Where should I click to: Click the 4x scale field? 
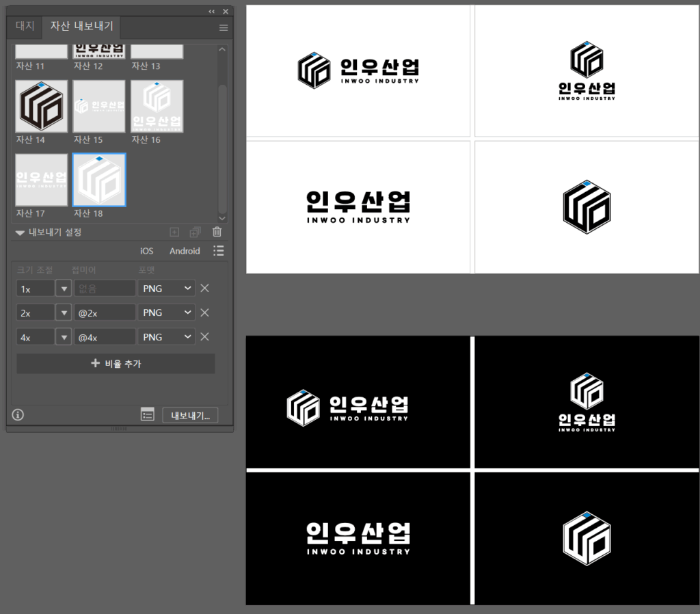click(36, 337)
